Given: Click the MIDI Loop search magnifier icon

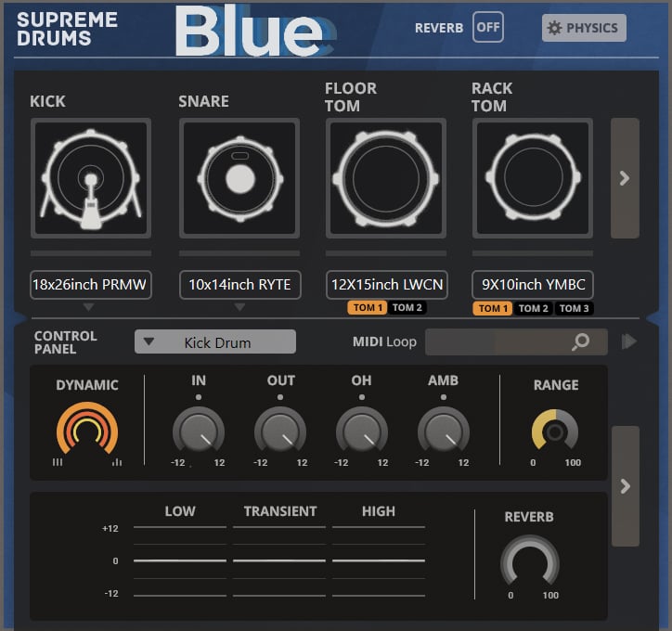Looking at the screenshot, I should 580,342.
